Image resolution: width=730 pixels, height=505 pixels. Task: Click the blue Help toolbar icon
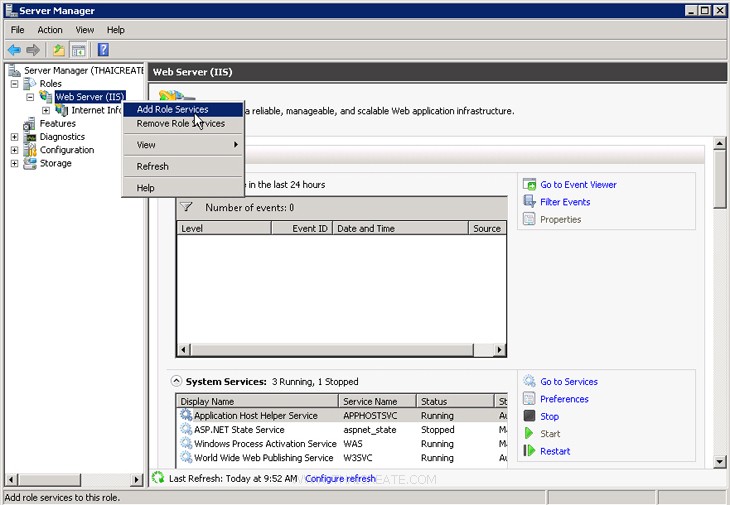(x=102, y=50)
